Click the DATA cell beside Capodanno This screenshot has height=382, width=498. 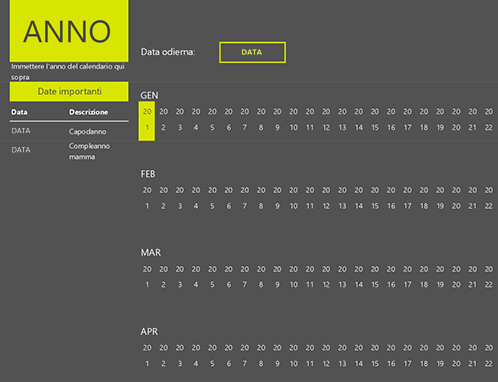pyautogui.click(x=21, y=131)
